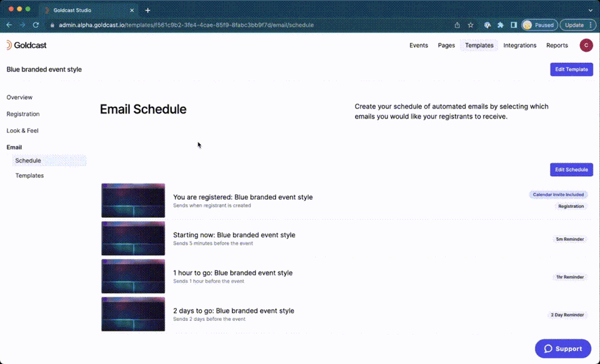Image resolution: width=600 pixels, height=364 pixels.
Task: Bookmark page with the star icon
Action: [x=471, y=25]
